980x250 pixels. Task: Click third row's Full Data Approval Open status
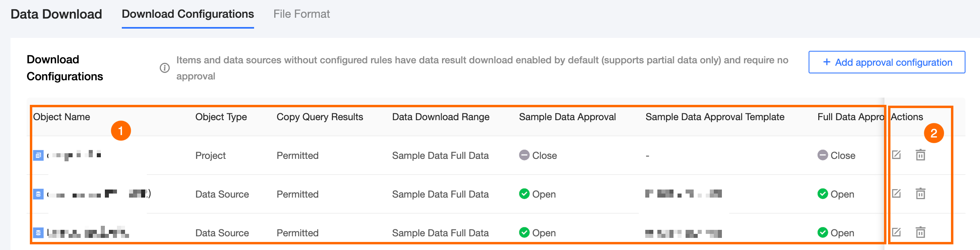click(836, 233)
